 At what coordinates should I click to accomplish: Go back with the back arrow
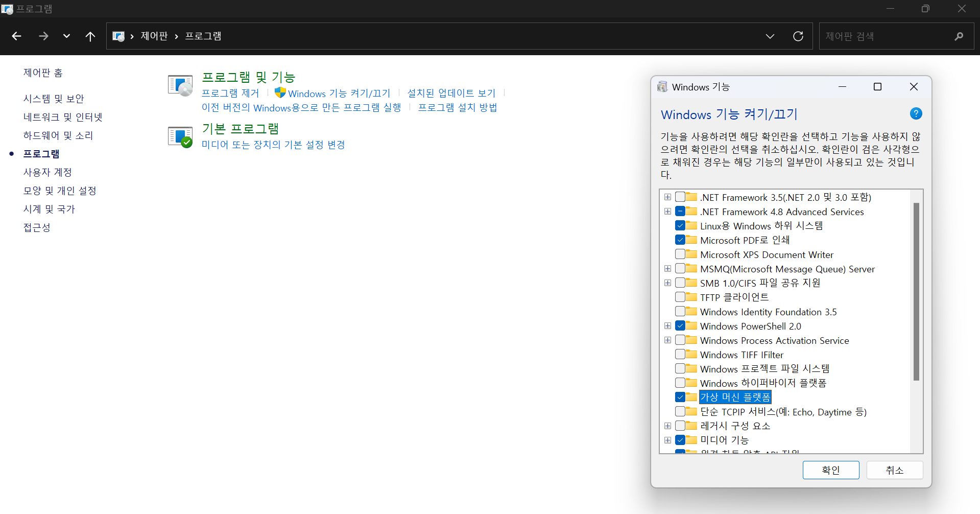pos(16,36)
